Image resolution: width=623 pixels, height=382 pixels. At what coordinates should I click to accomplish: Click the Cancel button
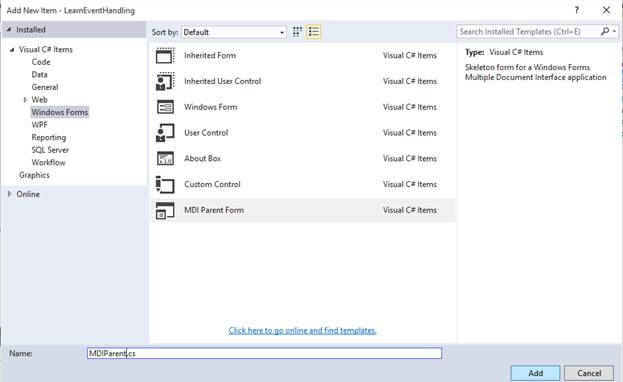point(589,373)
